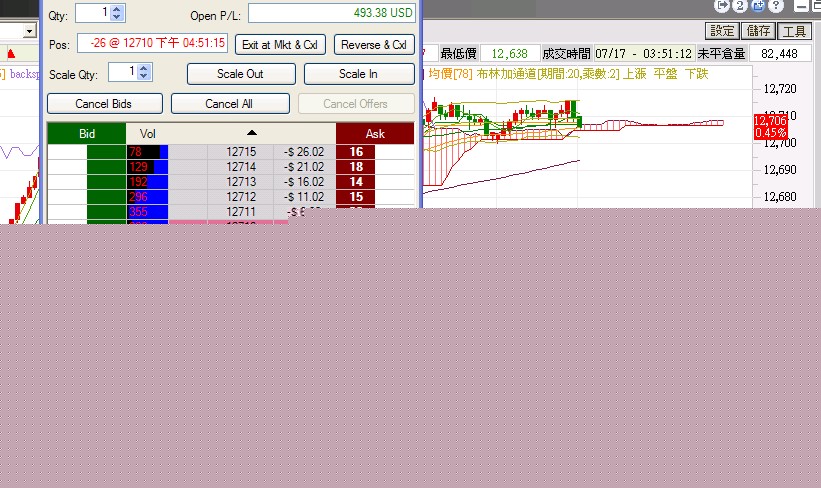Click the volume bar showing 355
Image resolution: width=821 pixels, height=488 pixels.
(x=148, y=212)
